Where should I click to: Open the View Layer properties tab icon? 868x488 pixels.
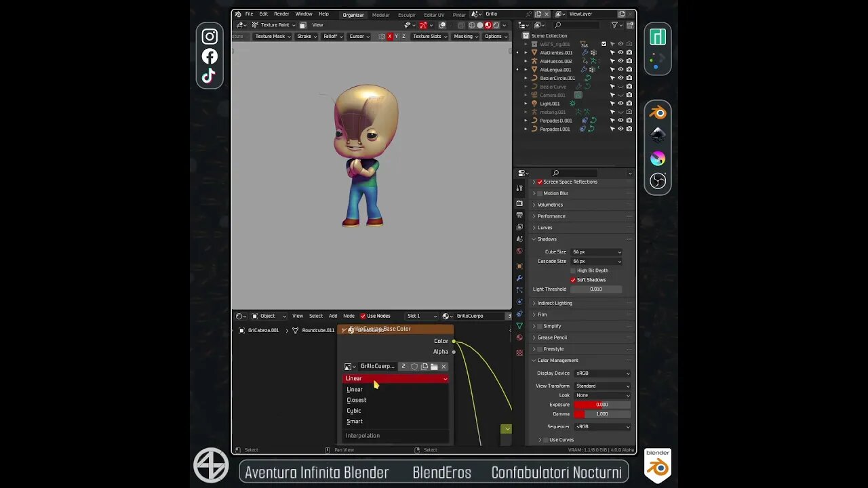click(519, 227)
